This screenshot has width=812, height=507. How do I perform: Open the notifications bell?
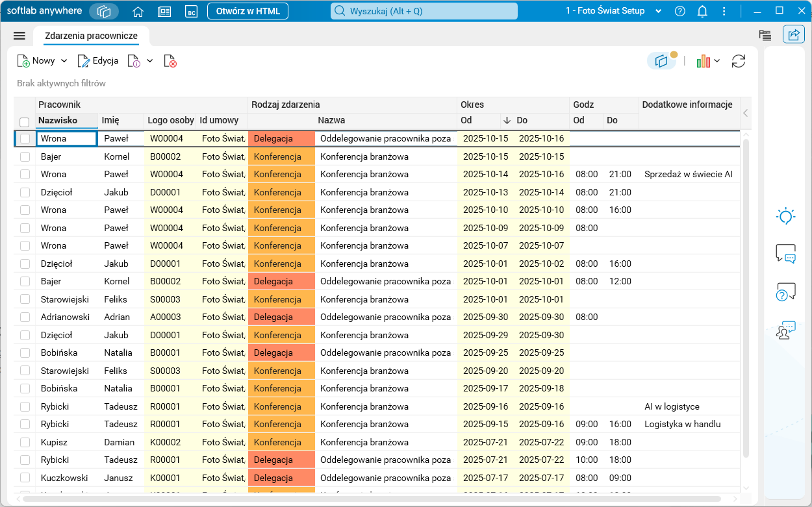[702, 11]
